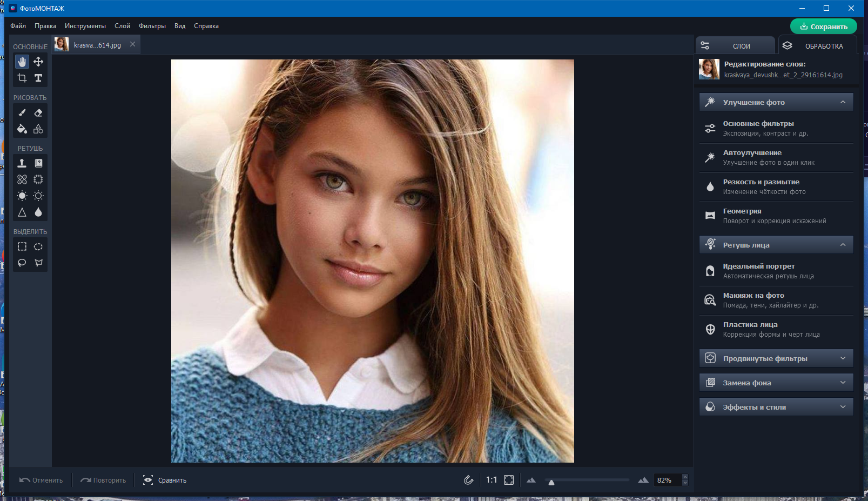Screen dimensions: 868x501
Task: Increase zoom with the stepper up arrow
Action: pos(685,477)
